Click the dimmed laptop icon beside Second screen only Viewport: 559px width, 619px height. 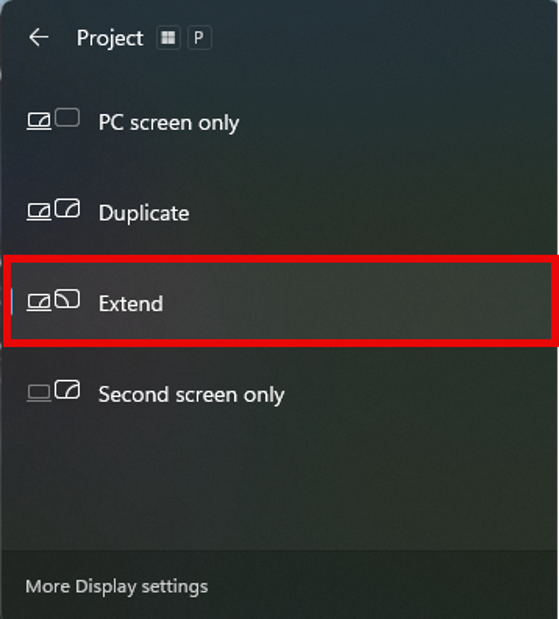[39, 393]
